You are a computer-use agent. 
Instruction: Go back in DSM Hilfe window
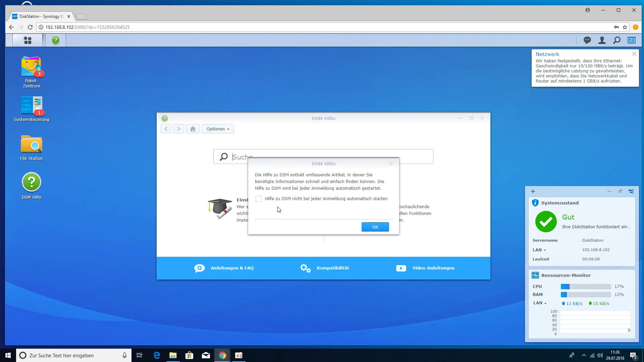pyautogui.click(x=166, y=129)
